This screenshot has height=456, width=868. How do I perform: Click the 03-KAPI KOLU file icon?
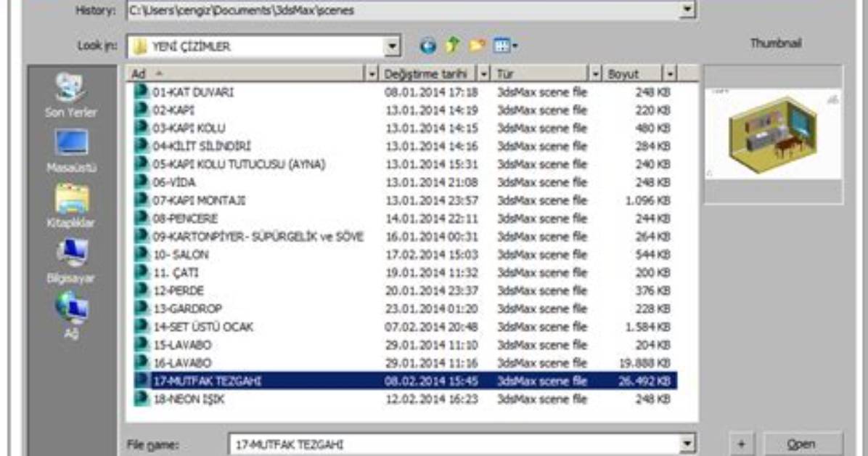coord(142,128)
